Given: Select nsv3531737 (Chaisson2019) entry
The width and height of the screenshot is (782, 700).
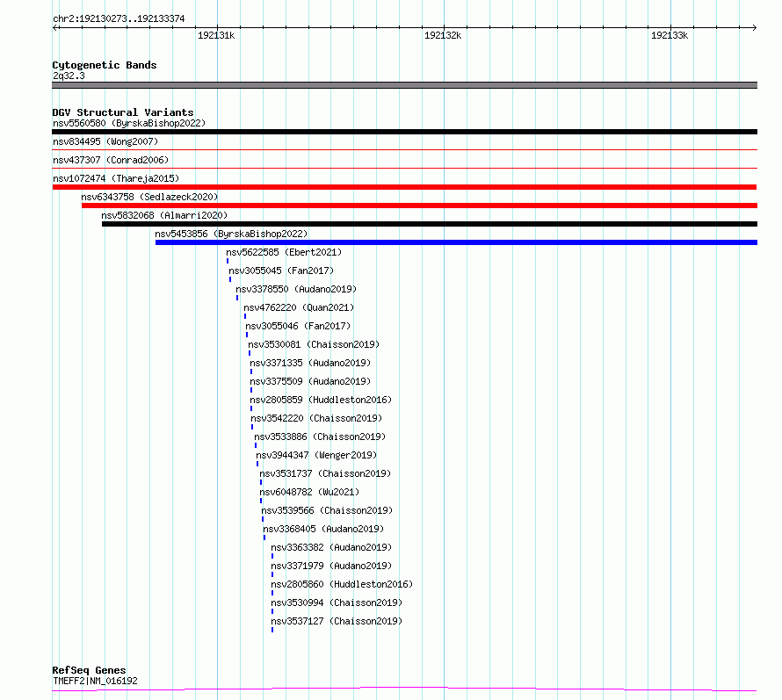Looking at the screenshot, I should point(325,473).
